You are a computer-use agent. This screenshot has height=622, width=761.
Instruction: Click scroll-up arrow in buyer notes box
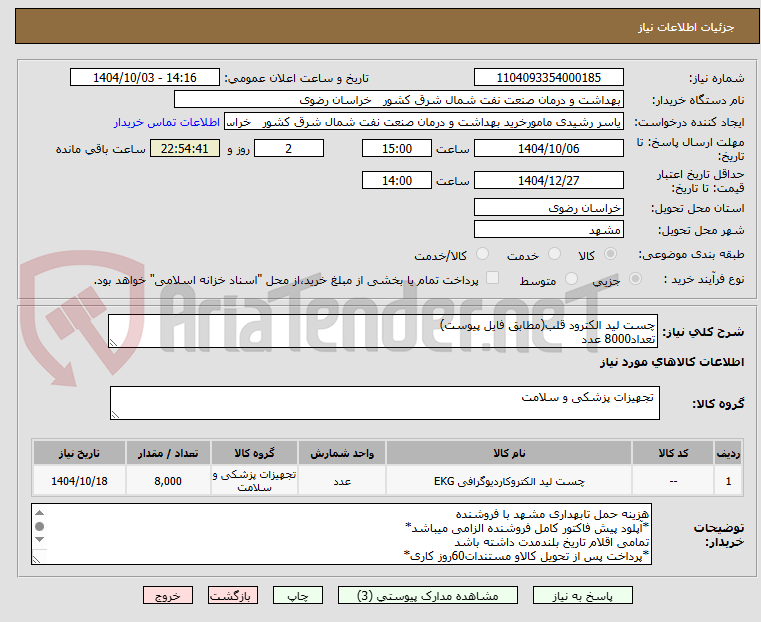point(40,513)
